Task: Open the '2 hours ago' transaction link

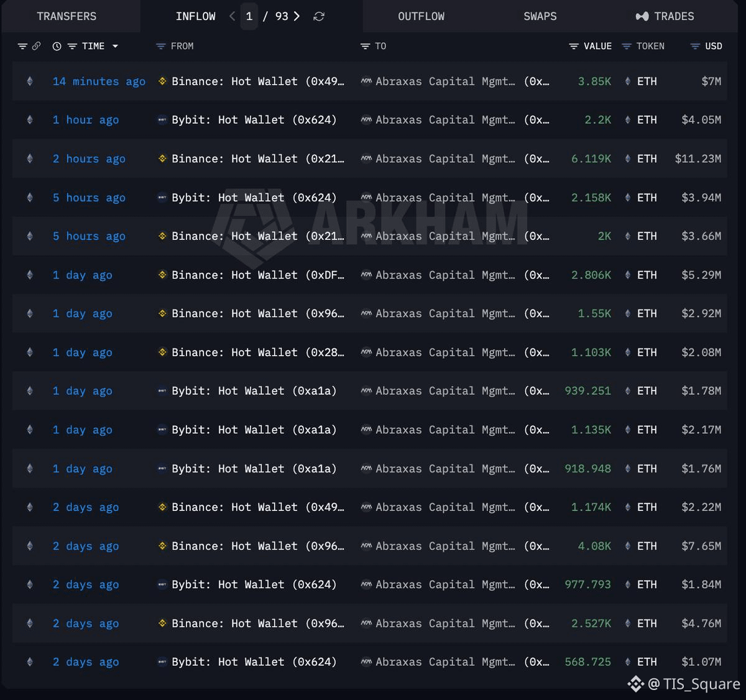Action: (x=89, y=159)
